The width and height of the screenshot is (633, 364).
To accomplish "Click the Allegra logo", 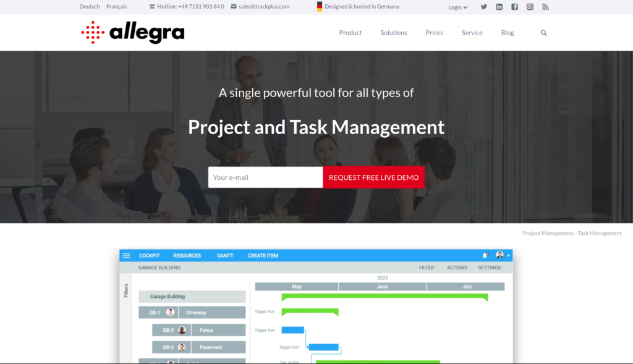I will (x=132, y=32).
